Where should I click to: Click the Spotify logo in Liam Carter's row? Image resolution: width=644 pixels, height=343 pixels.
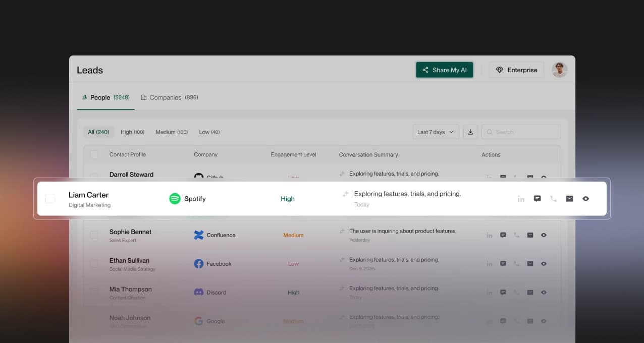click(175, 199)
